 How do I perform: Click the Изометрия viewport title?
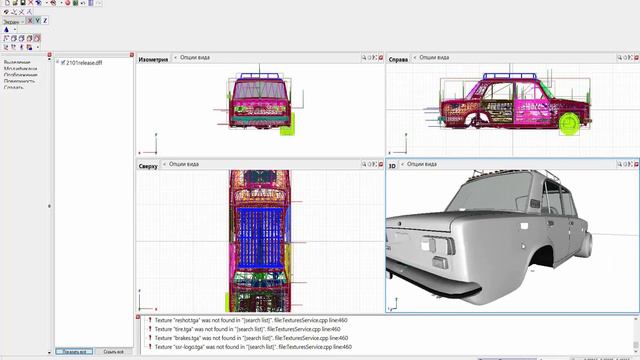[153, 59]
